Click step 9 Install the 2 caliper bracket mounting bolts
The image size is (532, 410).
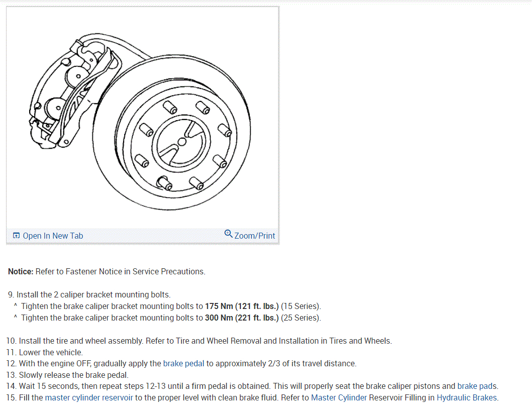click(89, 295)
